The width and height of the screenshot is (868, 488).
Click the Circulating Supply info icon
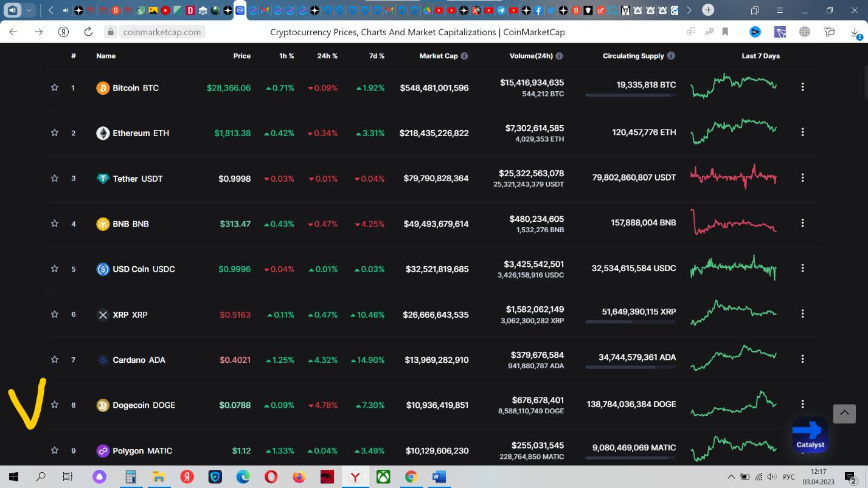click(x=671, y=56)
